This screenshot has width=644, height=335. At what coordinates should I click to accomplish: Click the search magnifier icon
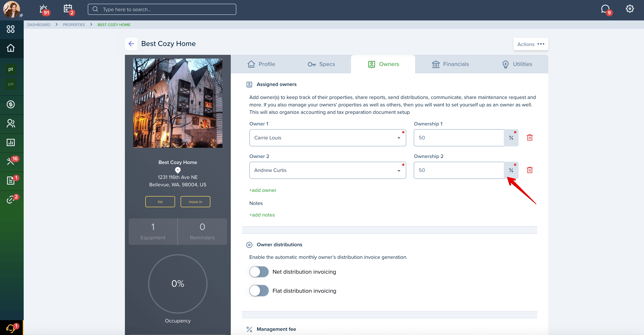point(95,9)
